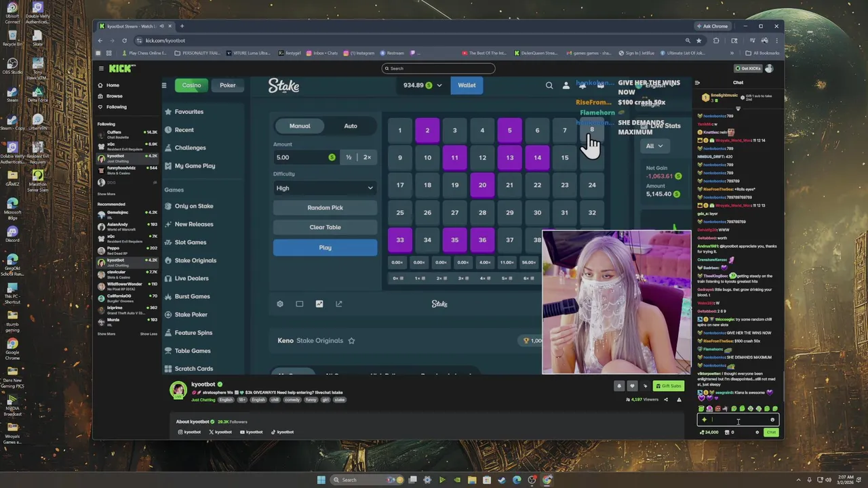This screenshot has width=868, height=488.
Task: Send message with green Chat button
Action: pos(771,432)
